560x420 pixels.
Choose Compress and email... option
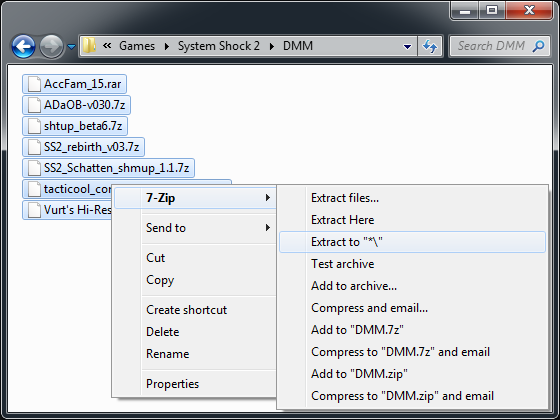pyautogui.click(x=412, y=308)
